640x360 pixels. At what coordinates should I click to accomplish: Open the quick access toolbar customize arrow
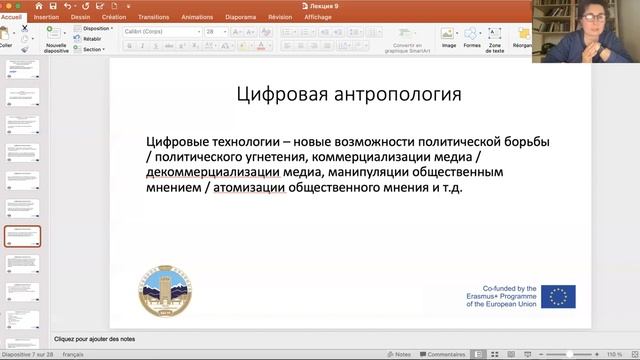pyautogui.click(x=128, y=6)
